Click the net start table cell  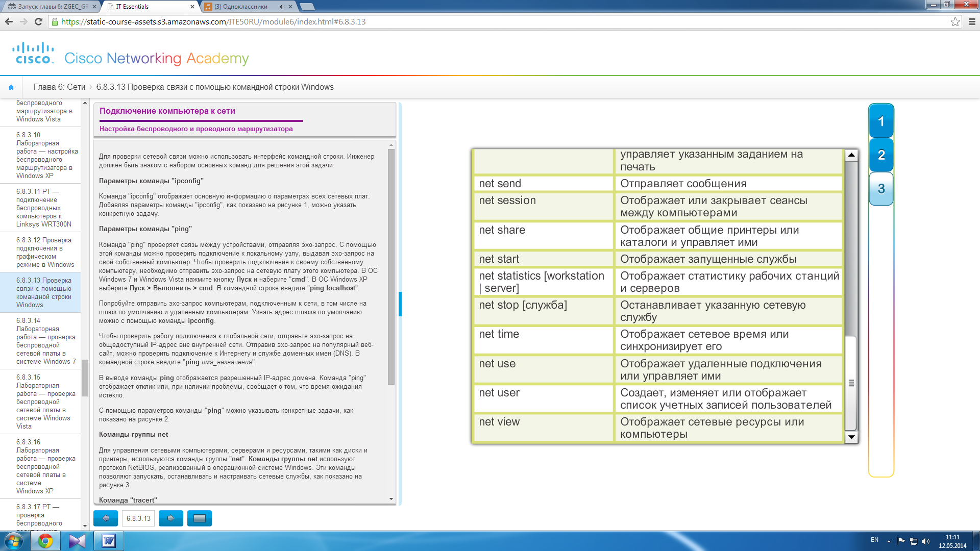click(544, 259)
